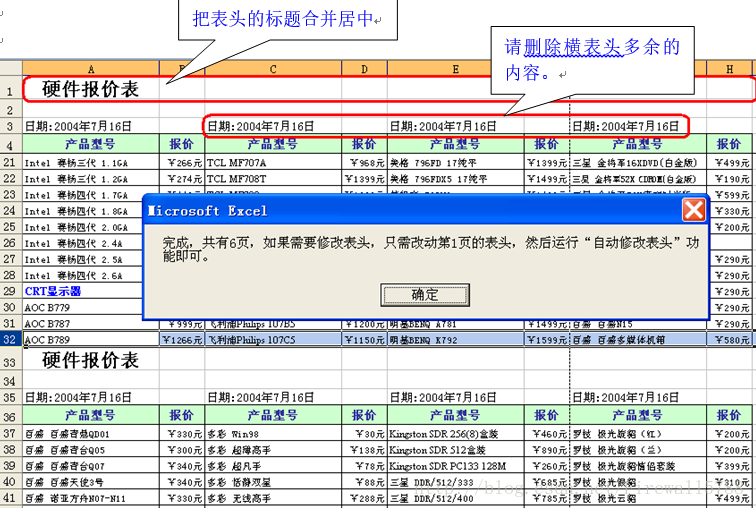
Task: Click 产品型号 header in column A row 4
Action: click(91, 144)
